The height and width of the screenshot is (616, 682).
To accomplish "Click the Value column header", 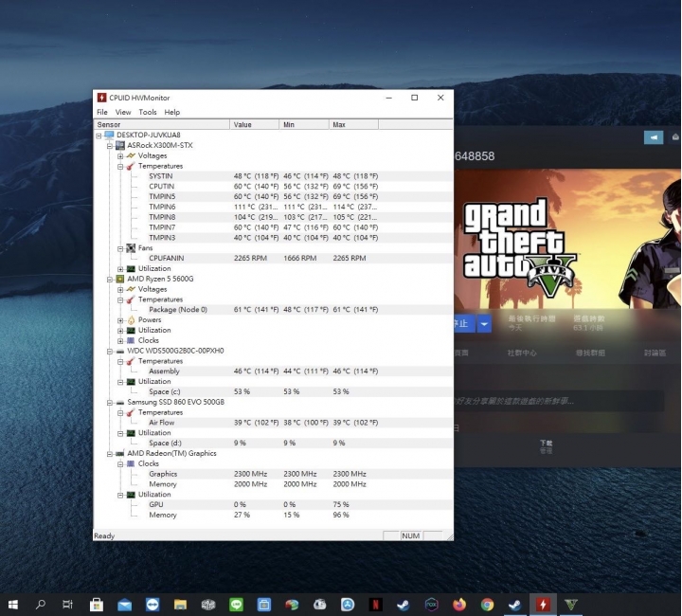I will (x=255, y=125).
